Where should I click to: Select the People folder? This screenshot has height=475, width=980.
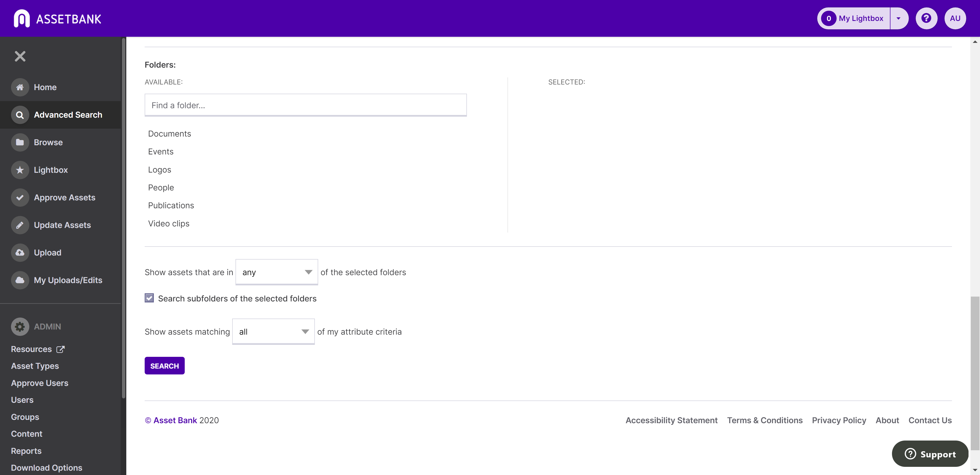tap(161, 188)
